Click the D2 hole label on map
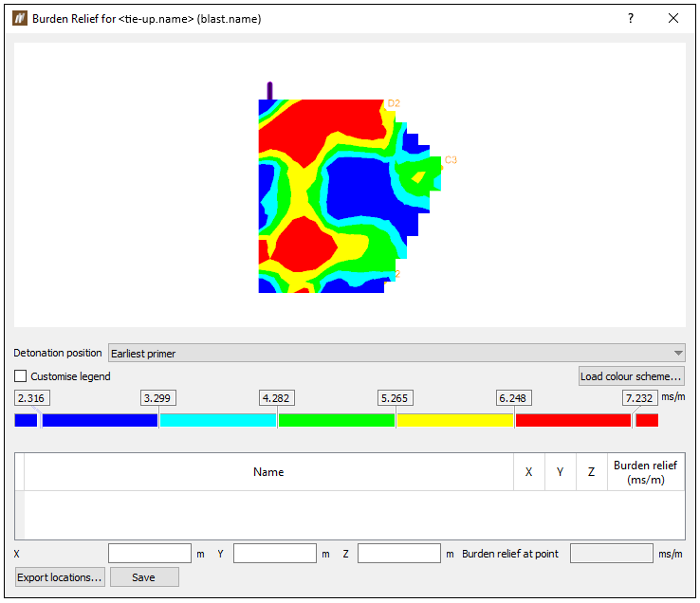Screen dimensions: 700x603 (x=394, y=103)
